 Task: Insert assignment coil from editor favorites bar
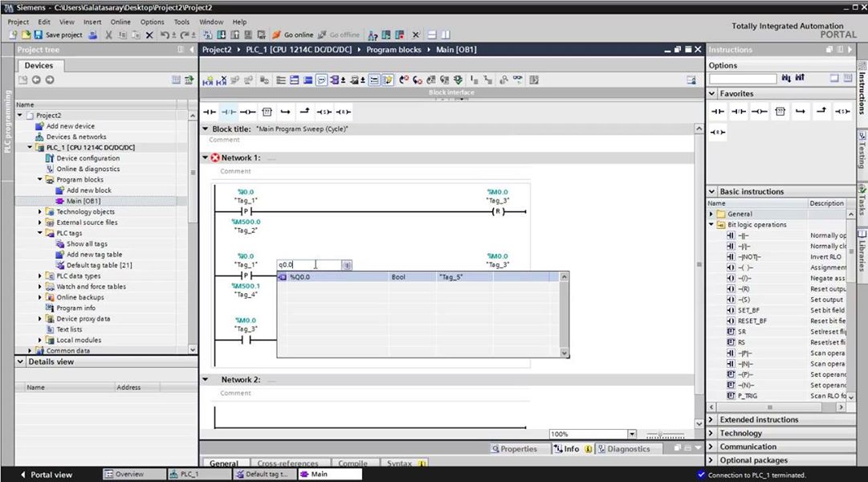click(x=247, y=112)
